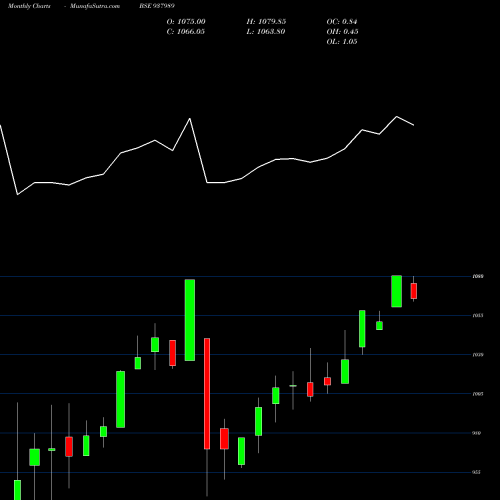This screenshot has height=500, width=500.
Task: Click the 'Monthly Charts' title text
Action: click(x=29, y=6)
